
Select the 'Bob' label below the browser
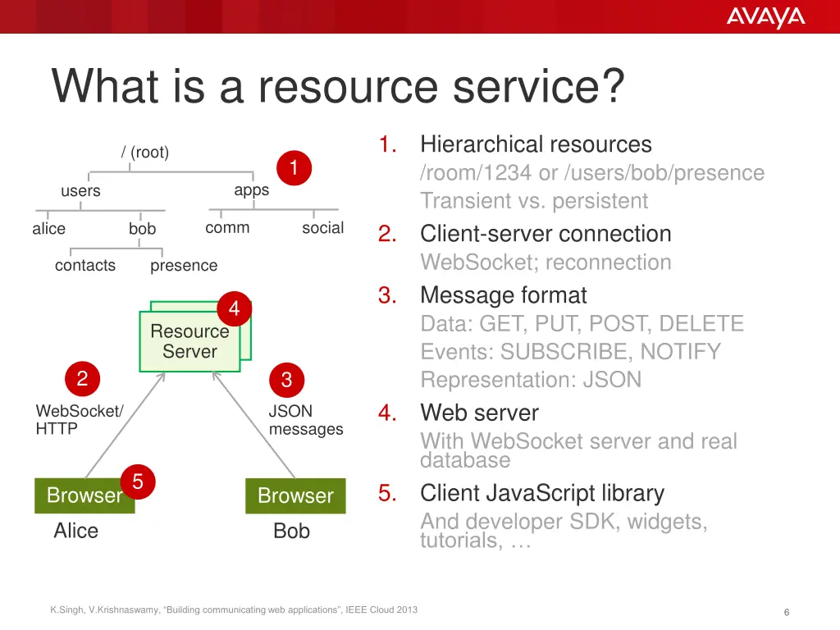coord(291,531)
